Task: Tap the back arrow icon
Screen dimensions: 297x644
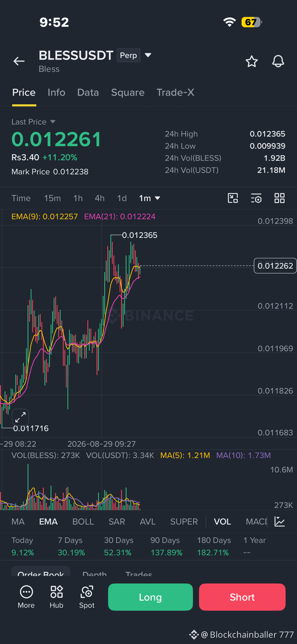Action: coord(19,61)
